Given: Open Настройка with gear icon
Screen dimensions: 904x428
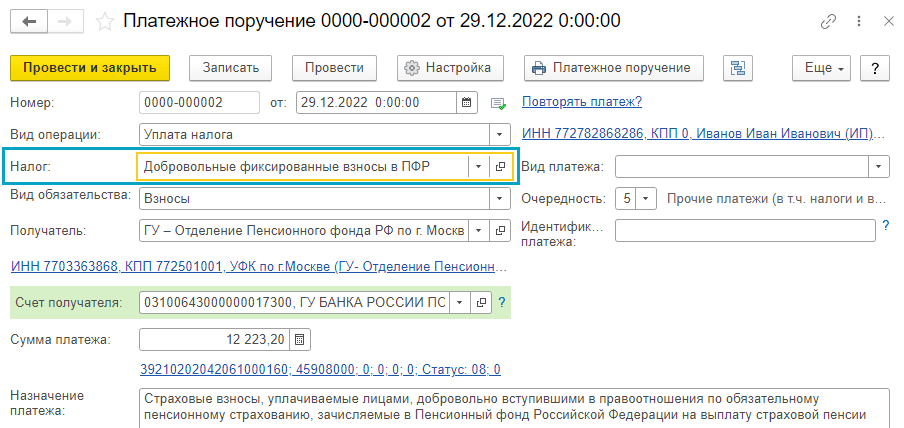Looking at the screenshot, I should click(450, 67).
